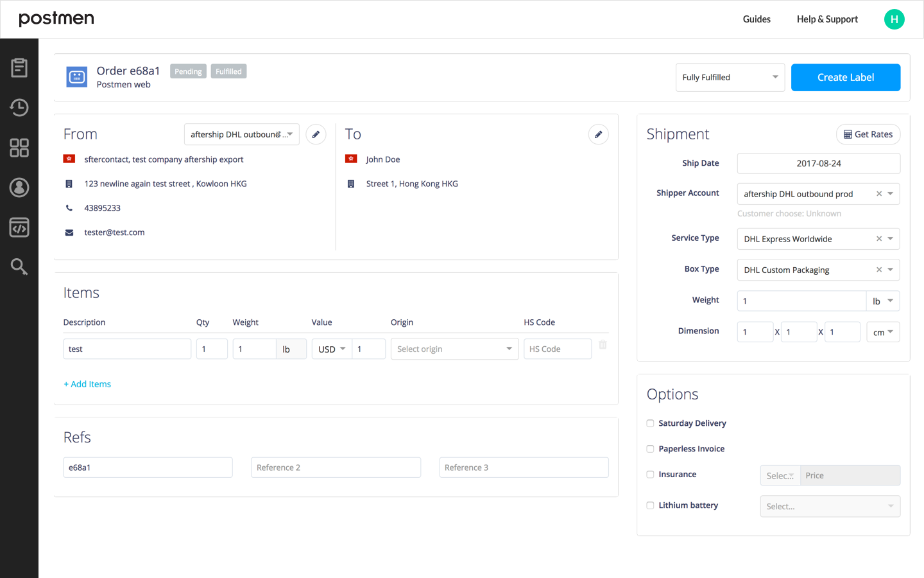Click the Create Label button
924x578 pixels.
[x=846, y=78]
